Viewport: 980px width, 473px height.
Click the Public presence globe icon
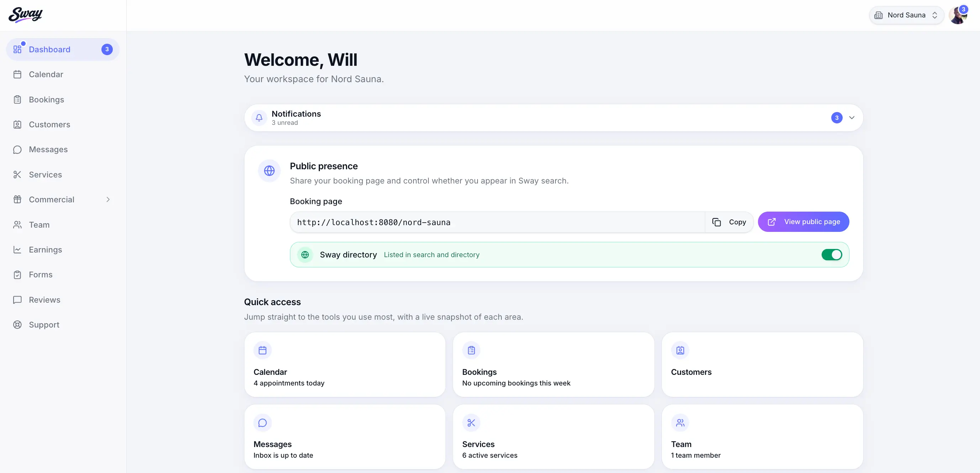[x=269, y=171]
